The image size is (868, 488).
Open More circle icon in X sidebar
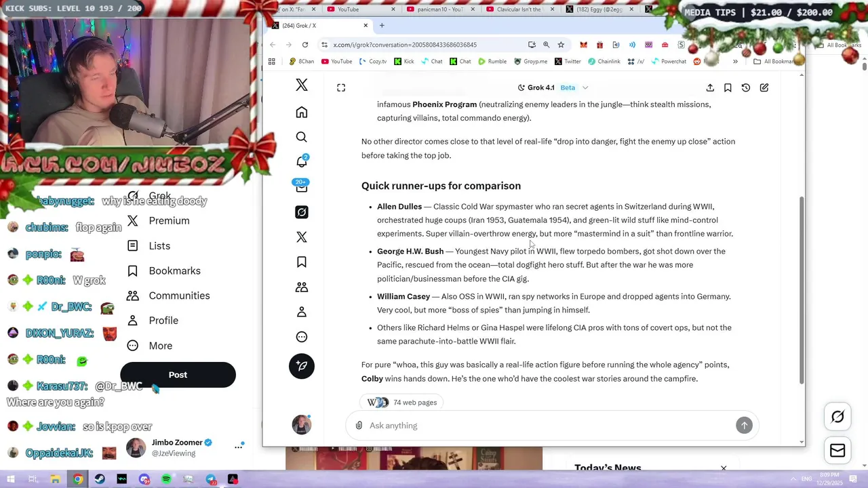pos(302,337)
